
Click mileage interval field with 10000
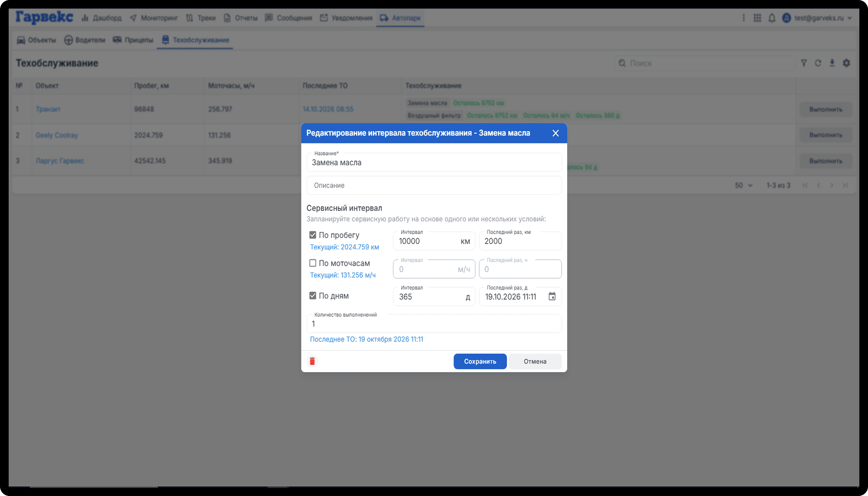[434, 241]
